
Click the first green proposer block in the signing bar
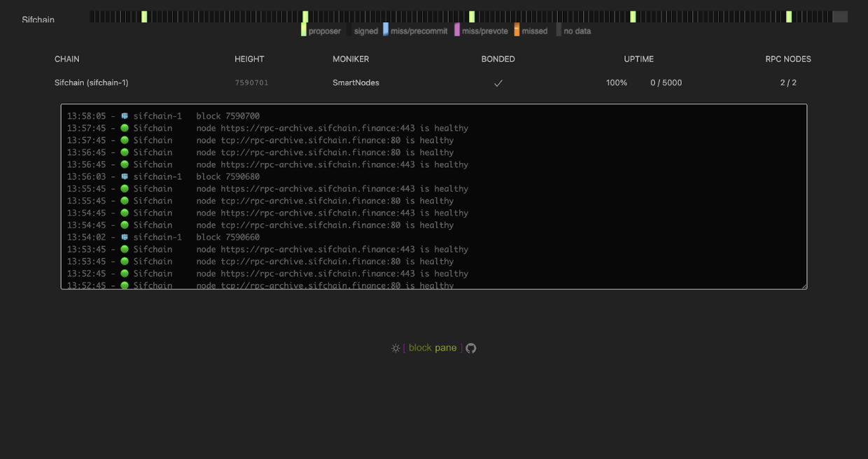(144, 17)
